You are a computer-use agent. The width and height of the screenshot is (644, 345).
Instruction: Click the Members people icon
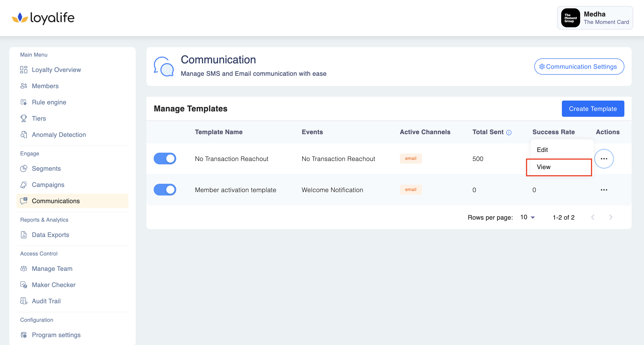tap(23, 86)
